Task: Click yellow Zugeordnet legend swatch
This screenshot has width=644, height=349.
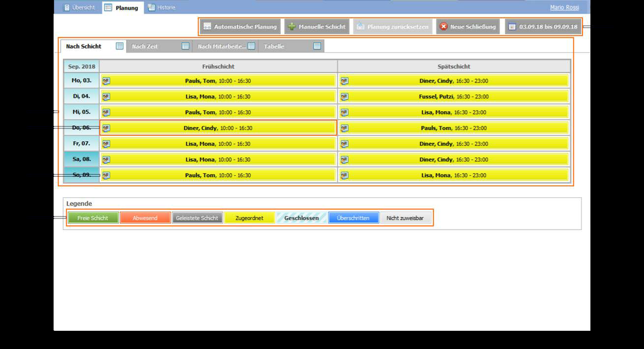Action: click(249, 218)
